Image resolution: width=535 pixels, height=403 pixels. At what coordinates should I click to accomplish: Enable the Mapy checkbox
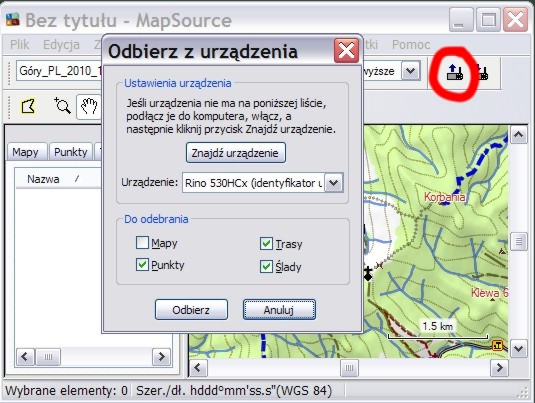tap(142, 243)
